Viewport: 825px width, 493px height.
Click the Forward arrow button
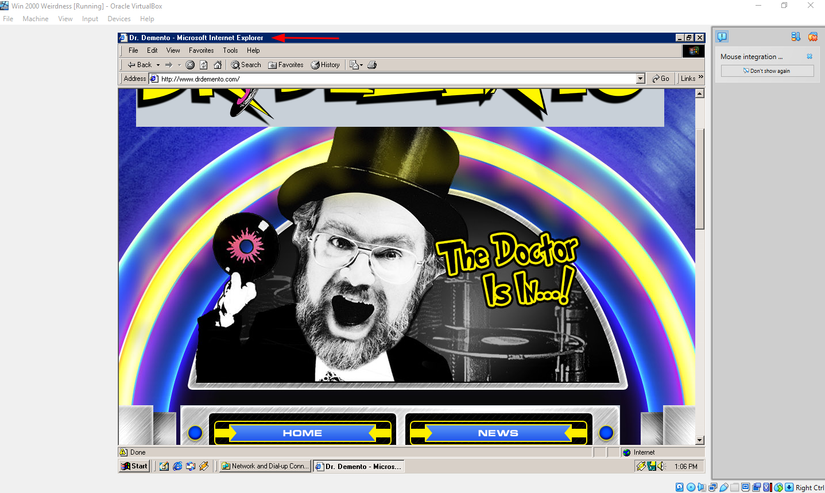point(169,65)
